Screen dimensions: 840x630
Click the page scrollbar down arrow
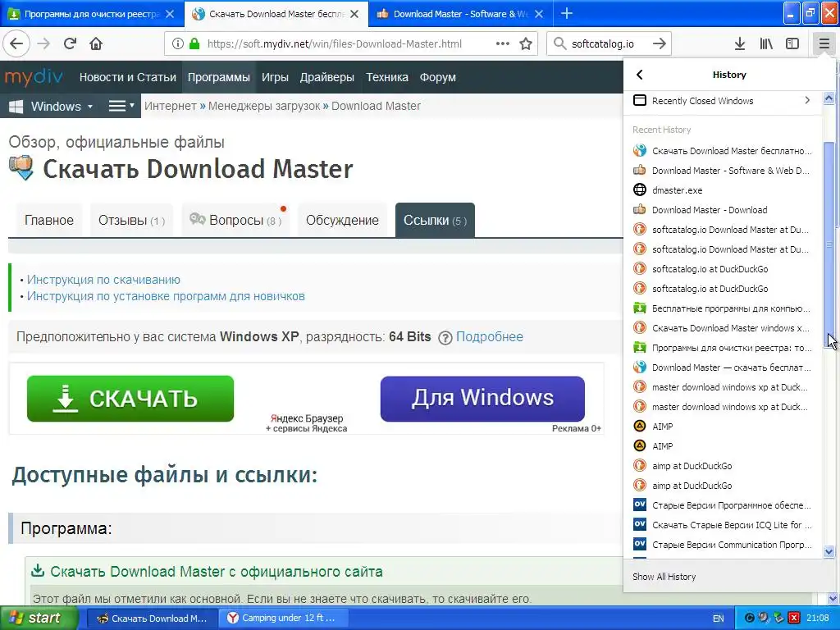[833, 598]
